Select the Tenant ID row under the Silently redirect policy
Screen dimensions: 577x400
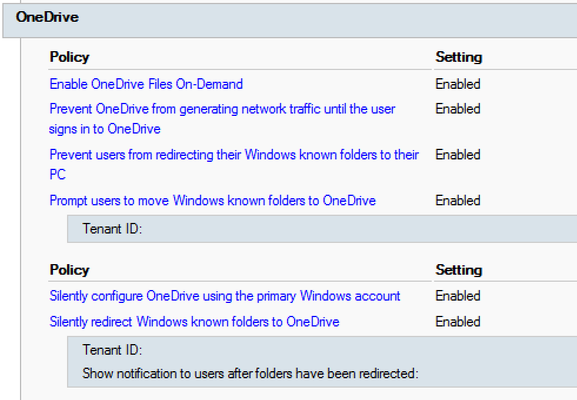tap(322, 350)
